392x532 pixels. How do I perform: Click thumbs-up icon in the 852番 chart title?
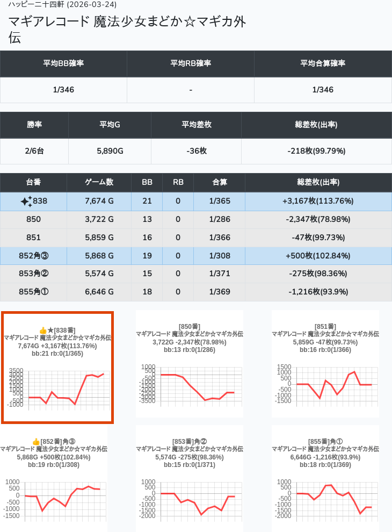coord(36,442)
